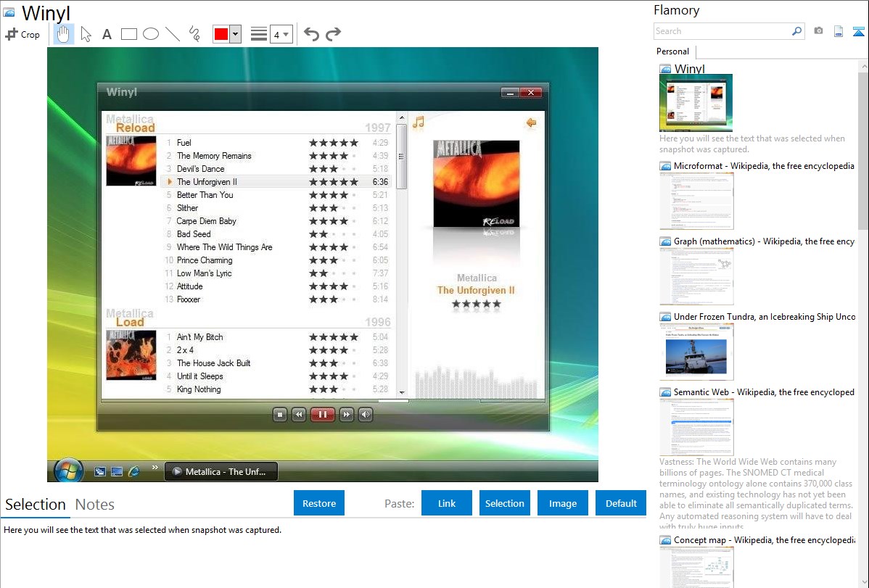869x588 pixels.
Task: Open Concept map snapshot title
Action: (x=764, y=539)
